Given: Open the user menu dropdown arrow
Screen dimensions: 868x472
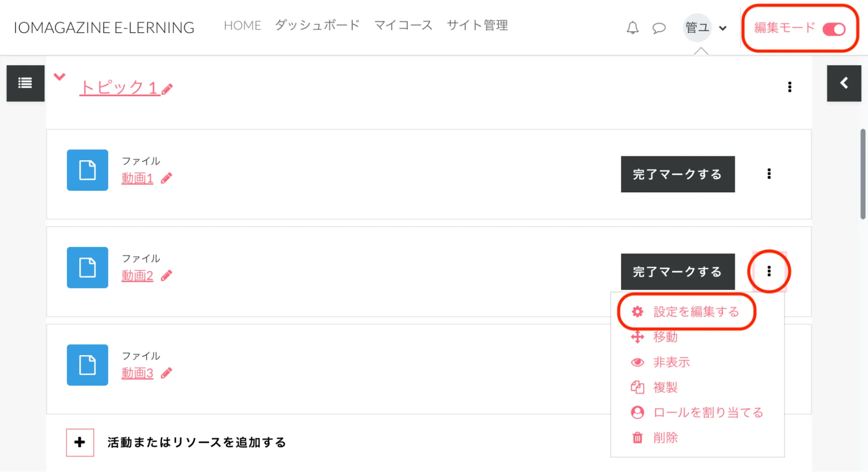Looking at the screenshot, I should (x=723, y=28).
